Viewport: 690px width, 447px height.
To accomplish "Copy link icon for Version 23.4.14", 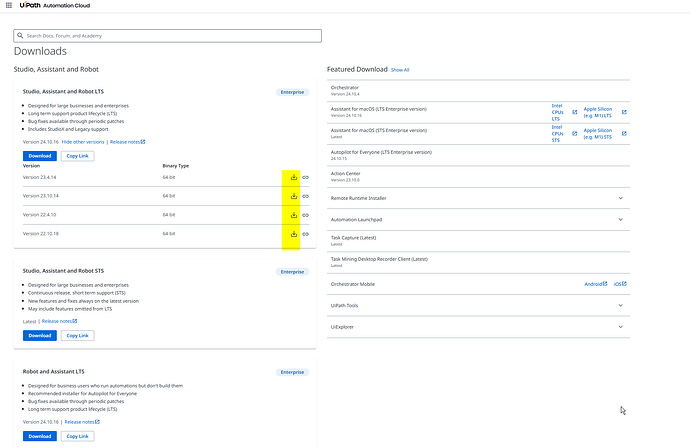I will click(306, 177).
